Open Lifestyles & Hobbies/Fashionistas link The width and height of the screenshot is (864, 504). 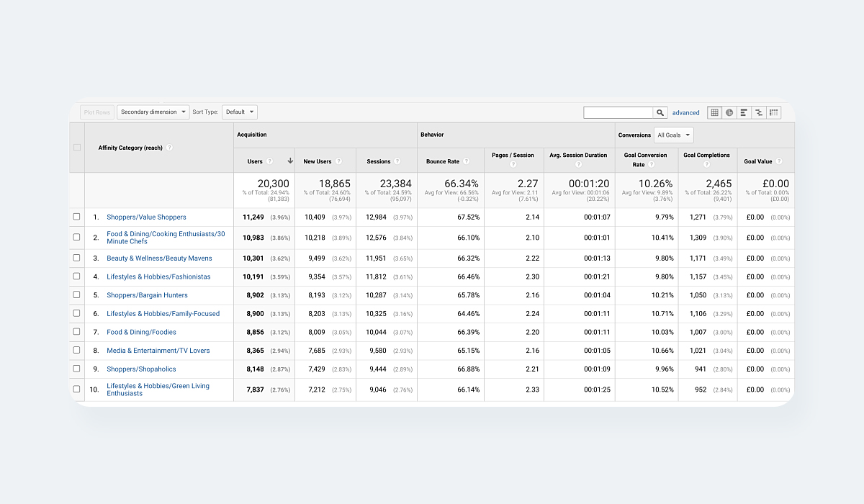coord(158,276)
